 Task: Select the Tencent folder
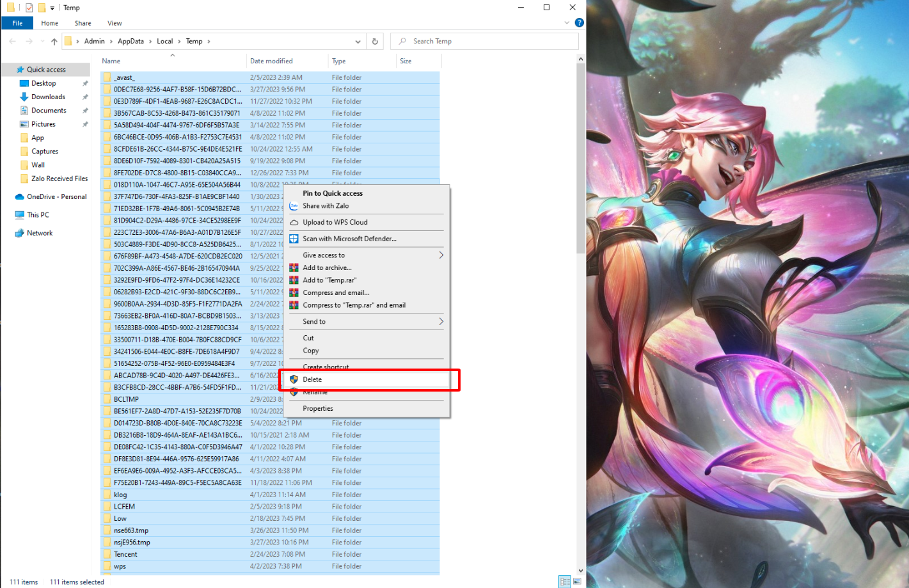click(x=125, y=554)
